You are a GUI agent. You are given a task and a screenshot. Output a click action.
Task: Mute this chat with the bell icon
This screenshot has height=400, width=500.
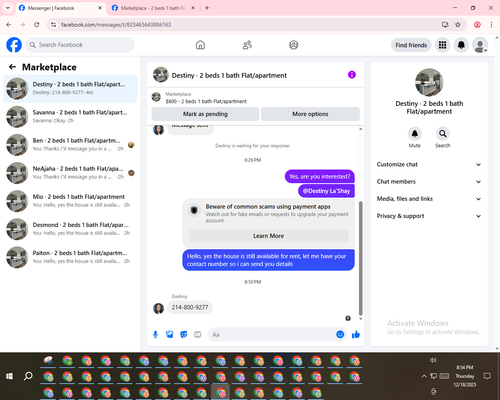click(x=415, y=134)
